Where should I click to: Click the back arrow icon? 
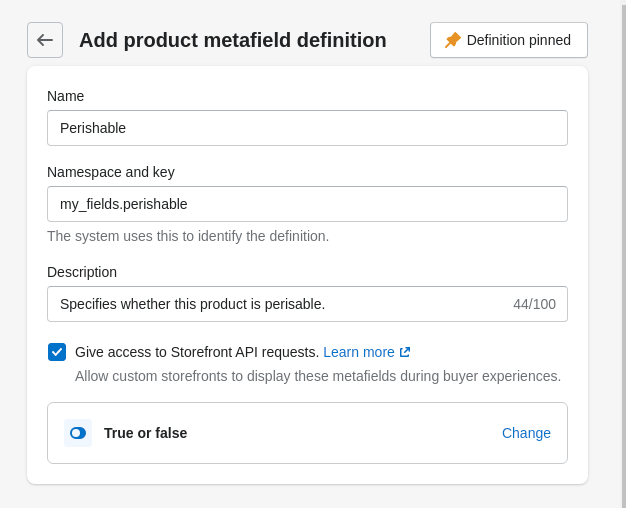(45, 40)
